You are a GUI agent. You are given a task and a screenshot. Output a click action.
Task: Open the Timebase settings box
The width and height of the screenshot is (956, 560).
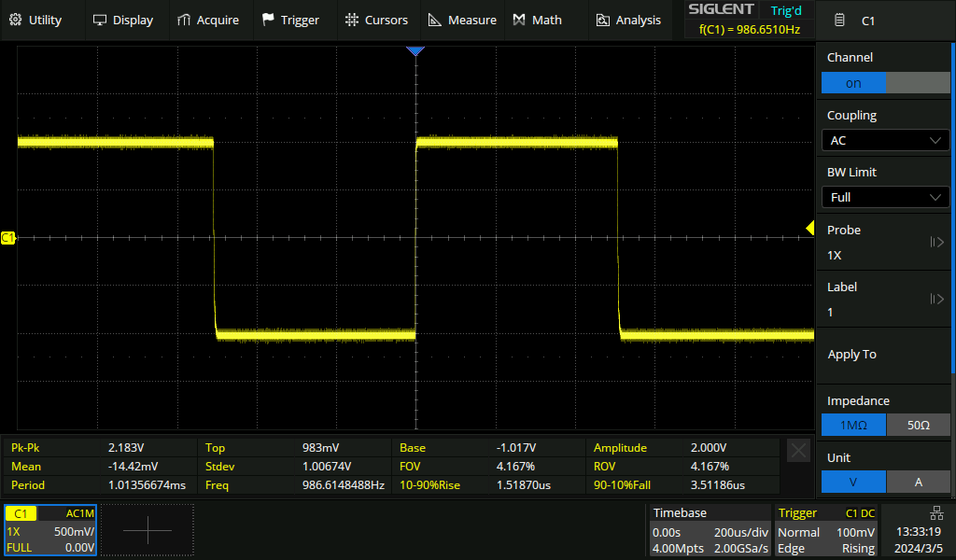(x=710, y=531)
